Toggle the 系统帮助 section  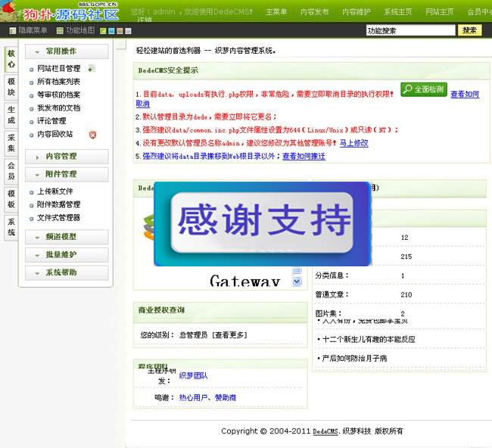pos(67,272)
